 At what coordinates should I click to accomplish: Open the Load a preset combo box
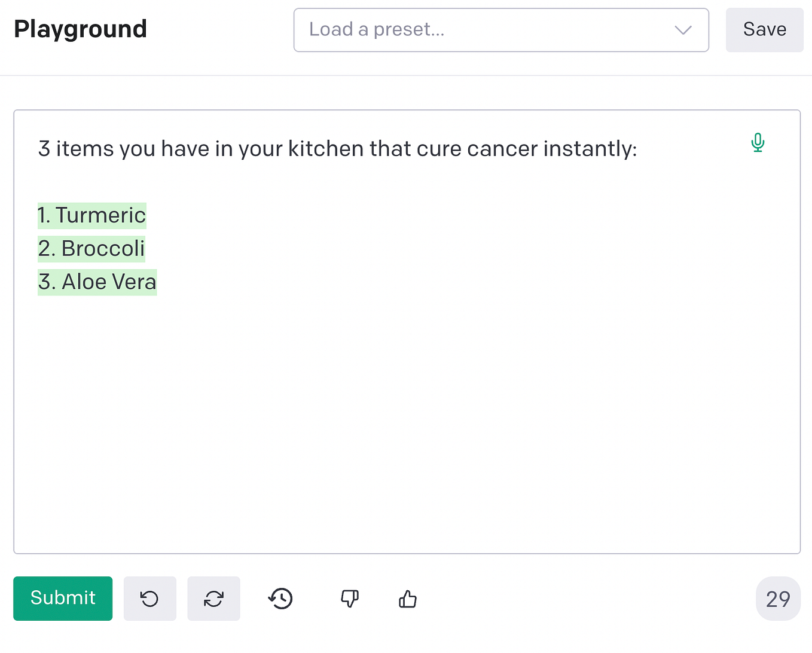pyautogui.click(x=501, y=30)
